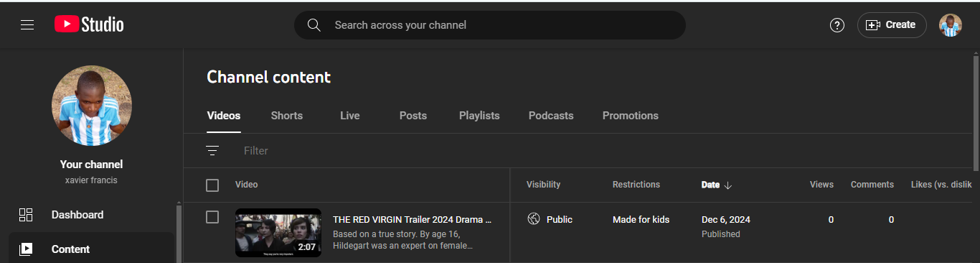Open the hamburger navigation menu

click(x=27, y=25)
